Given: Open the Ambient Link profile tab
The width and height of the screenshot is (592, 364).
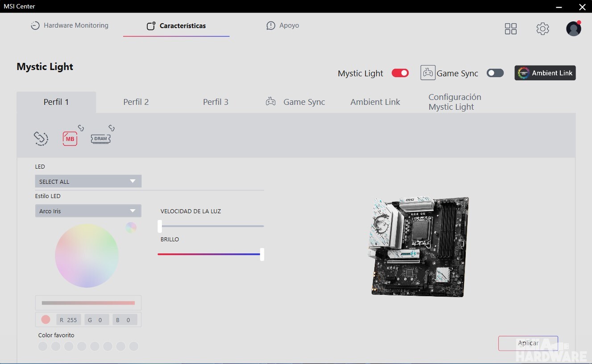Looking at the screenshot, I should (x=375, y=102).
